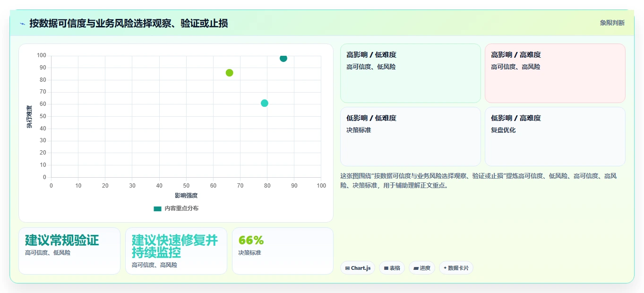Select the dark teal scatter point at top
The height and width of the screenshot is (293, 644).
pyautogui.click(x=283, y=58)
